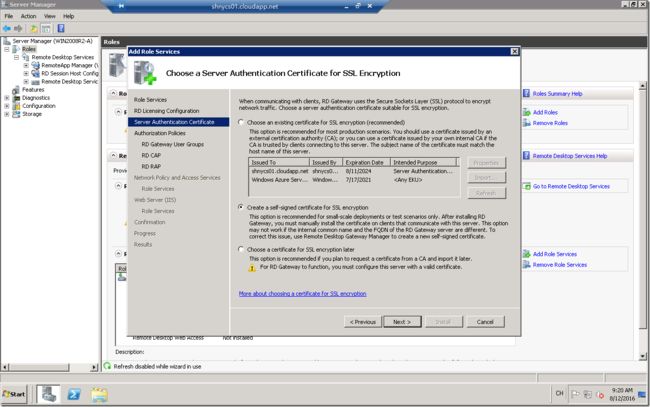The width and height of the screenshot is (650, 407).
Task: Expand the RD Session Host Config node
Action: click(x=26, y=73)
